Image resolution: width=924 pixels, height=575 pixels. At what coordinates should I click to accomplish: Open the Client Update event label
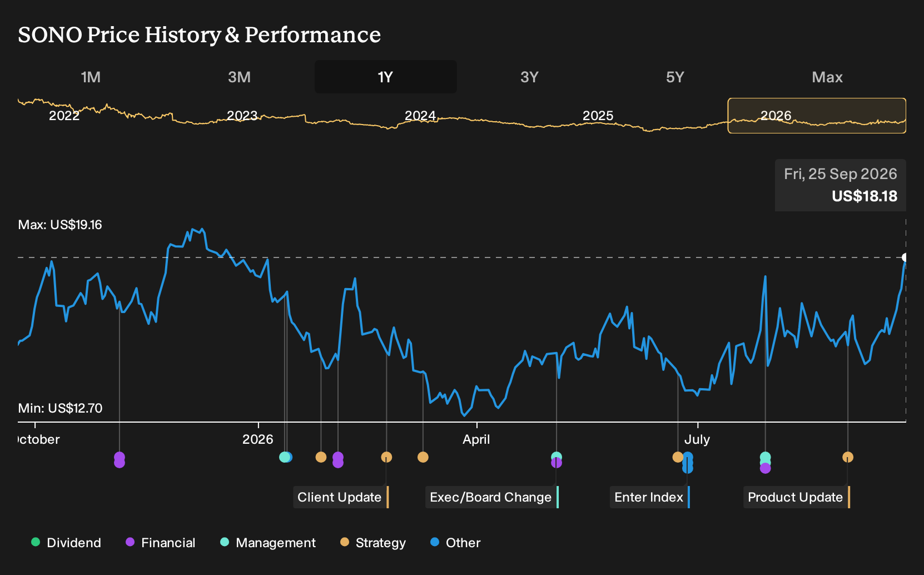click(x=341, y=497)
